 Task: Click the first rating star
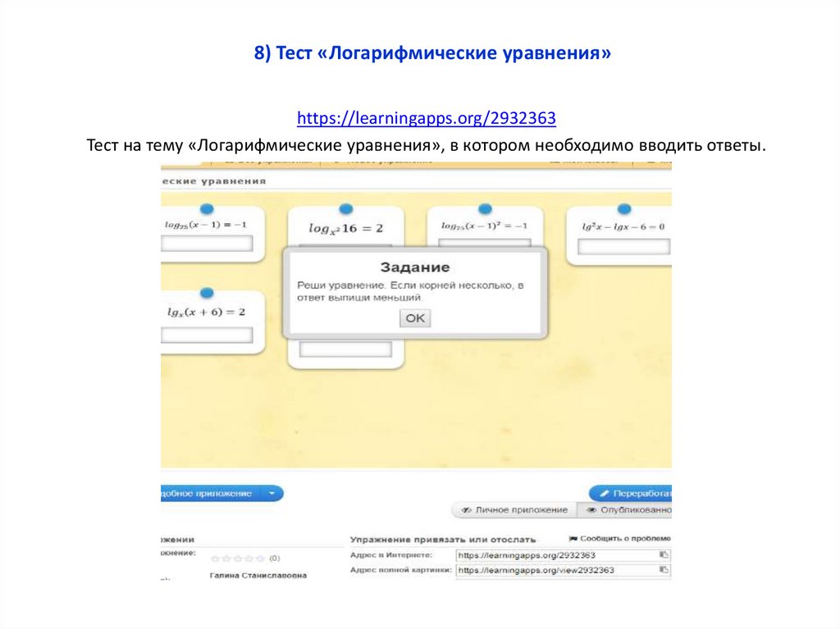216,558
